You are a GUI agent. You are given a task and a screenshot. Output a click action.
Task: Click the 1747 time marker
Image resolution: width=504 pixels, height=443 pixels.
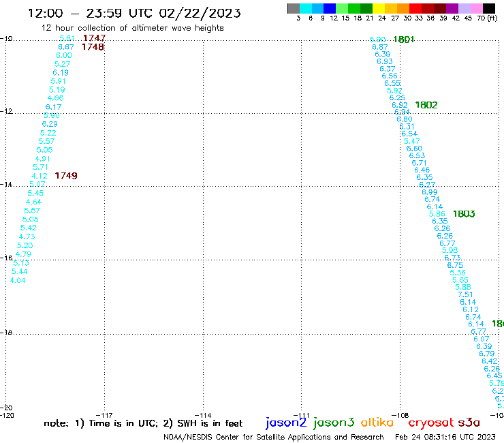(94, 38)
